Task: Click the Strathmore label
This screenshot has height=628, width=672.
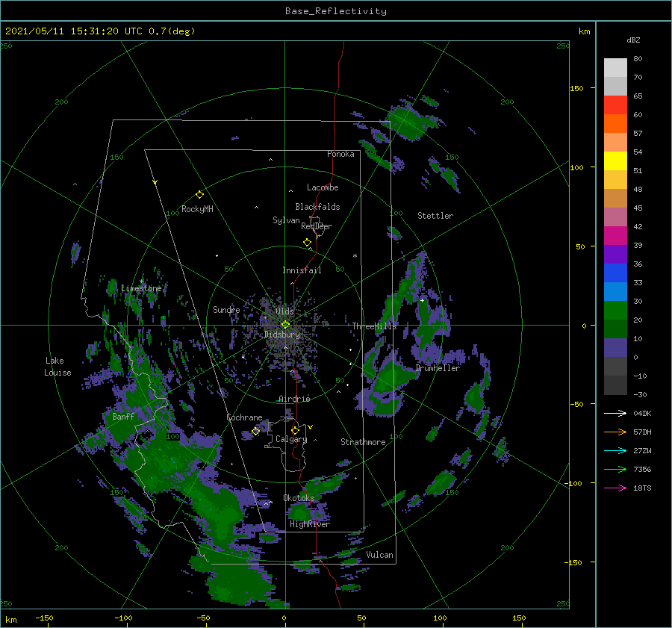Action: click(x=363, y=442)
